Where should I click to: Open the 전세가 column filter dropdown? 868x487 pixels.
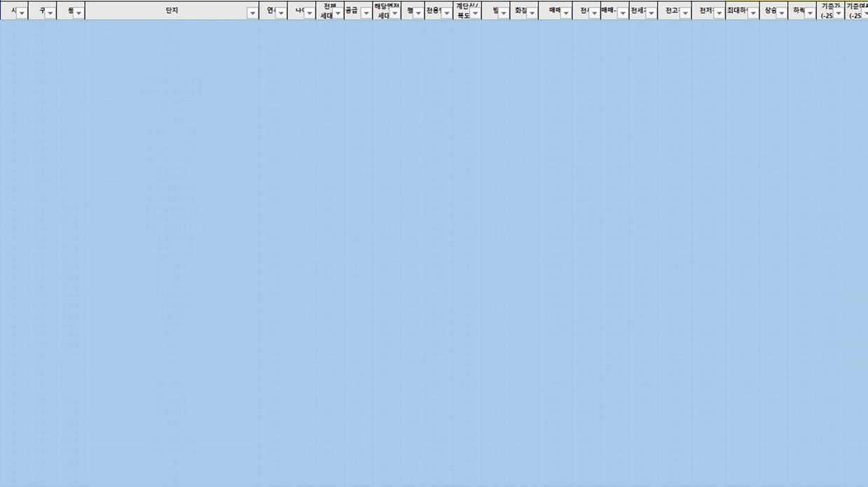[x=651, y=13]
